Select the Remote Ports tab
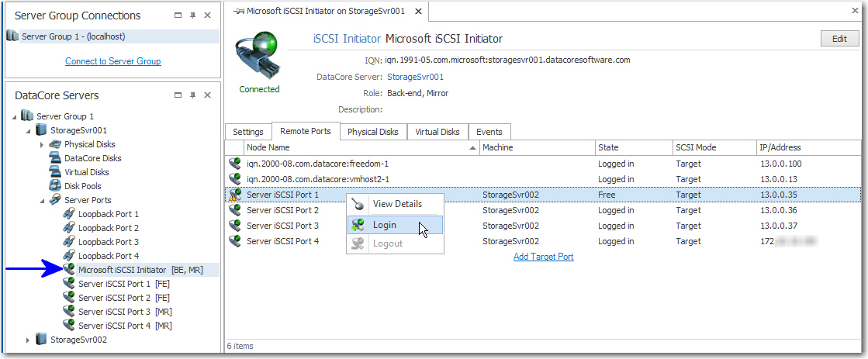The width and height of the screenshot is (868, 359). [x=306, y=131]
